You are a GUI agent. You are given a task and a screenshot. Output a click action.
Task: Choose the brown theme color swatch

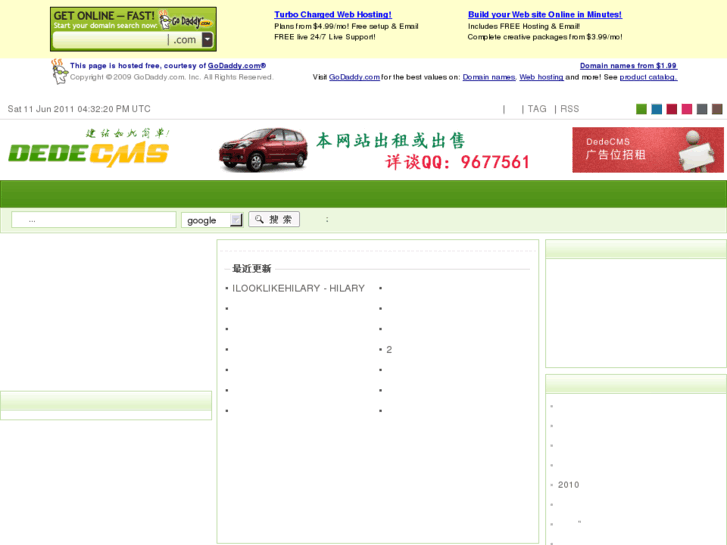click(x=717, y=109)
